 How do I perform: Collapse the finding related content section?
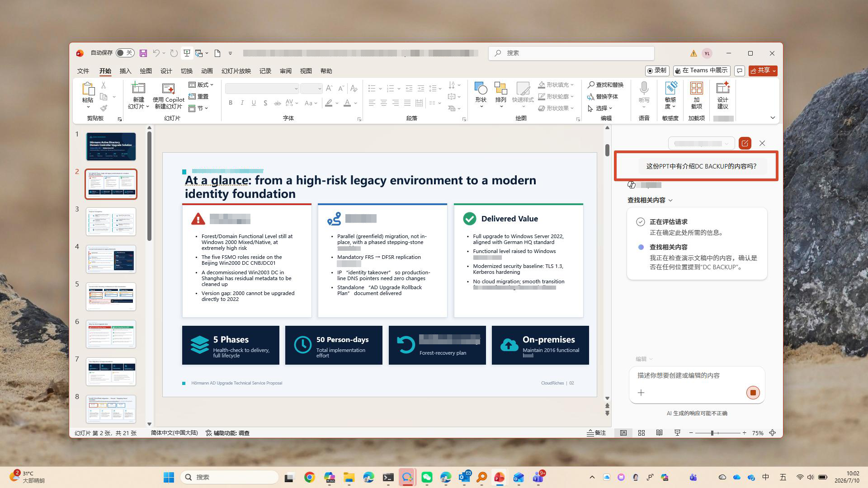click(x=650, y=200)
